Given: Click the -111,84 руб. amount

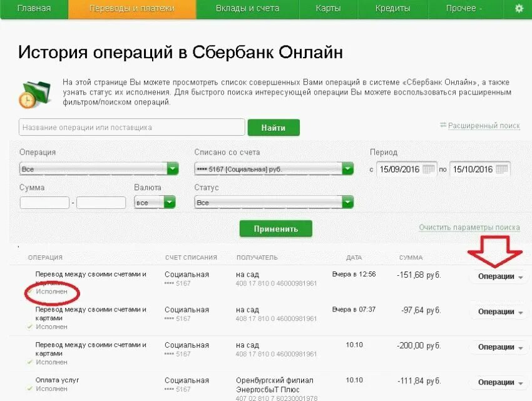Looking at the screenshot, I should coord(419,381).
